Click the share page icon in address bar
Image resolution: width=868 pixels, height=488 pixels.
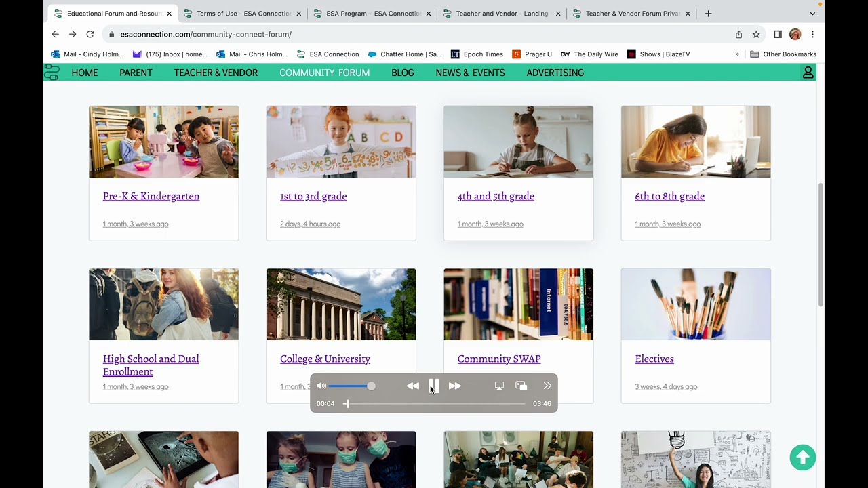[x=738, y=34]
